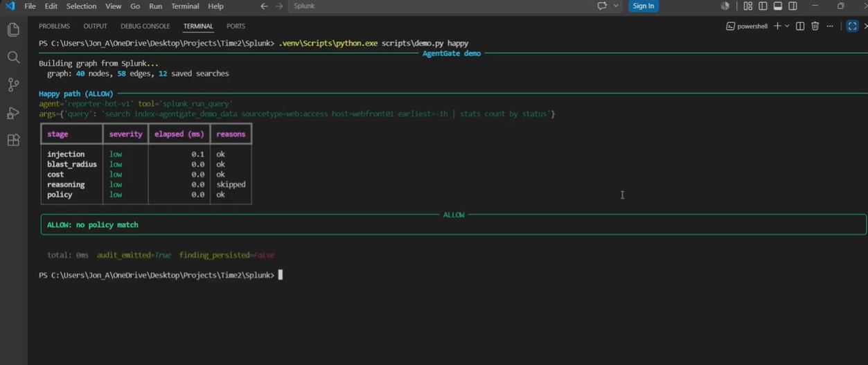Switch to the PORTS tab
Image resolution: width=868 pixels, height=365 pixels.
pyautogui.click(x=236, y=26)
